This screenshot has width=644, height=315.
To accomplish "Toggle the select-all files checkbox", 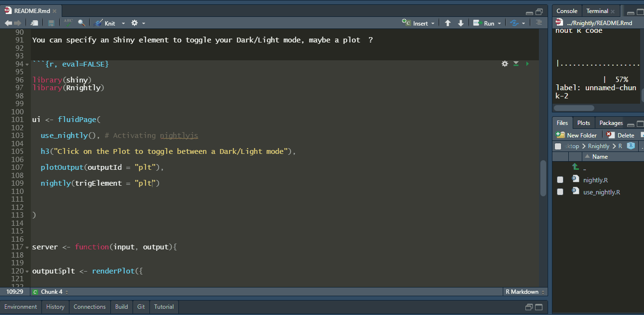I will 558,146.
